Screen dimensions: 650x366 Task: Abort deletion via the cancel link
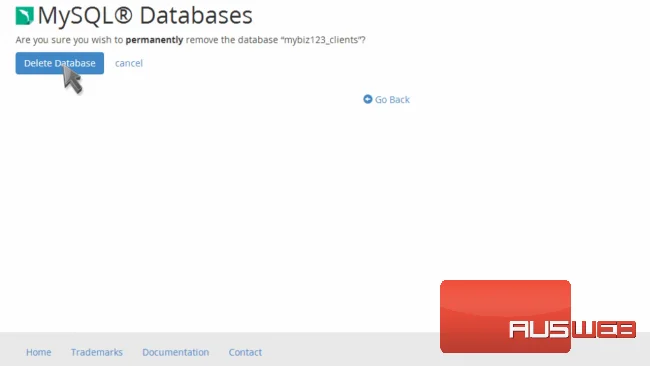coord(129,63)
